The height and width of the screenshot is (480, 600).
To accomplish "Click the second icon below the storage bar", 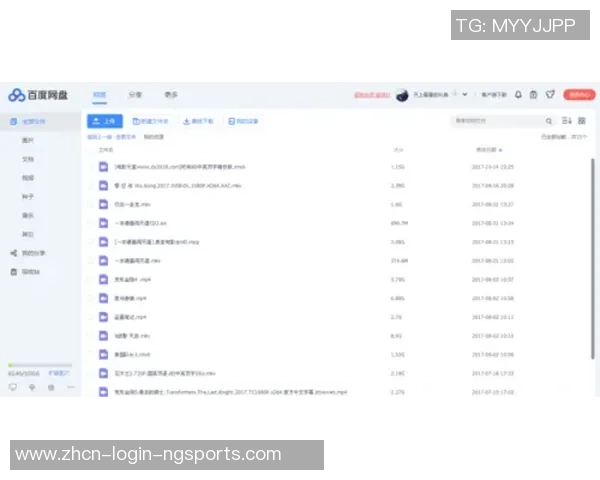I will [32, 387].
